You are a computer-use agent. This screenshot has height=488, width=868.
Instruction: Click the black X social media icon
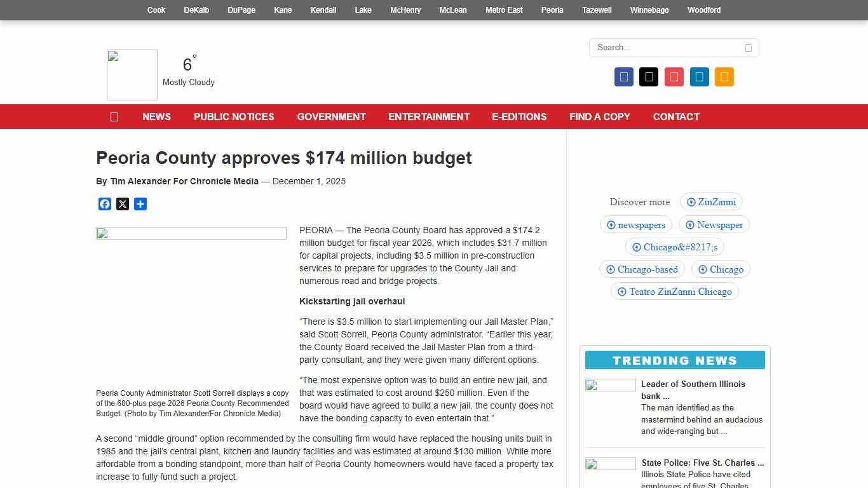pos(649,76)
